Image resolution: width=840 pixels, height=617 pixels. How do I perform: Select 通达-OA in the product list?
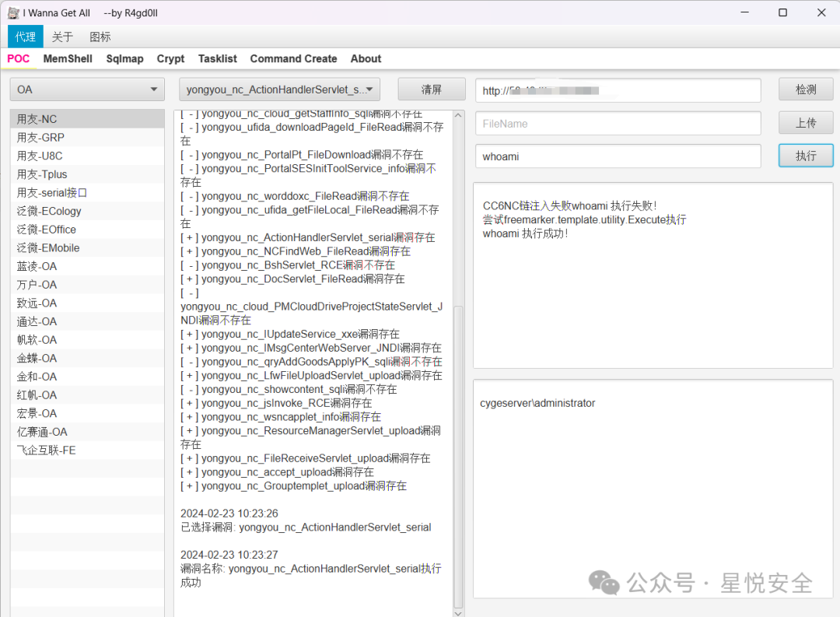point(87,321)
